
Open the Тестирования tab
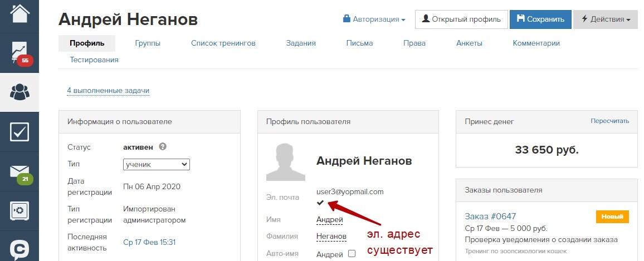pyautogui.click(x=94, y=60)
